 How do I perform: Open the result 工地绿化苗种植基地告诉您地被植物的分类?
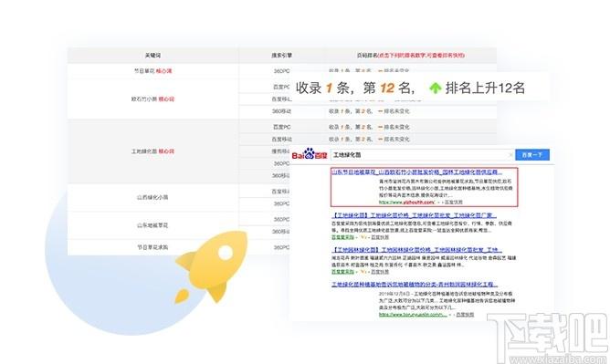(415, 285)
